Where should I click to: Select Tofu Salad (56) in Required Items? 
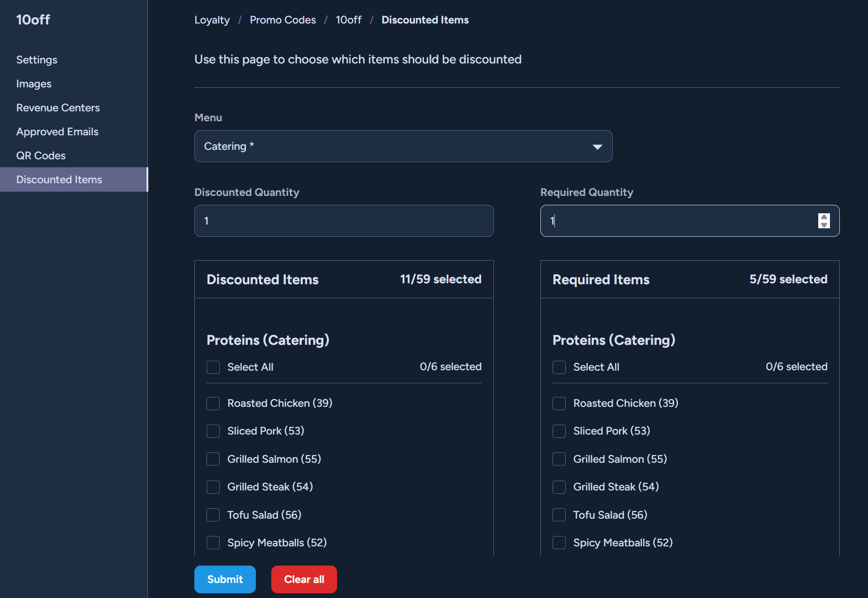pos(559,515)
